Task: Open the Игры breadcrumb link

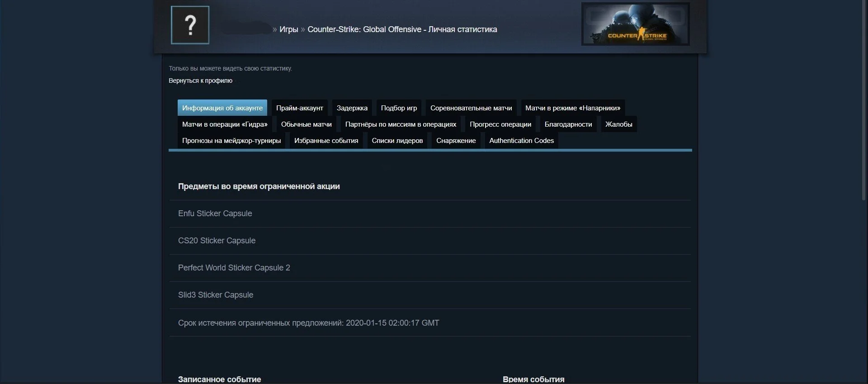Action: (288, 29)
